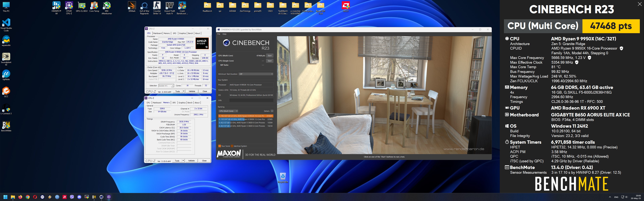Open the 3DMark desktop icon
Screen dimensions: 644x201
click(132, 7)
